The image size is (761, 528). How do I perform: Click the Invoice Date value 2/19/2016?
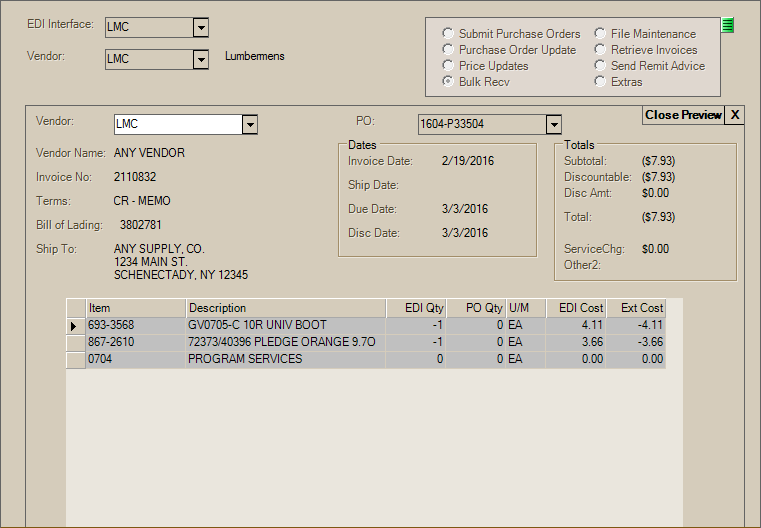(468, 161)
